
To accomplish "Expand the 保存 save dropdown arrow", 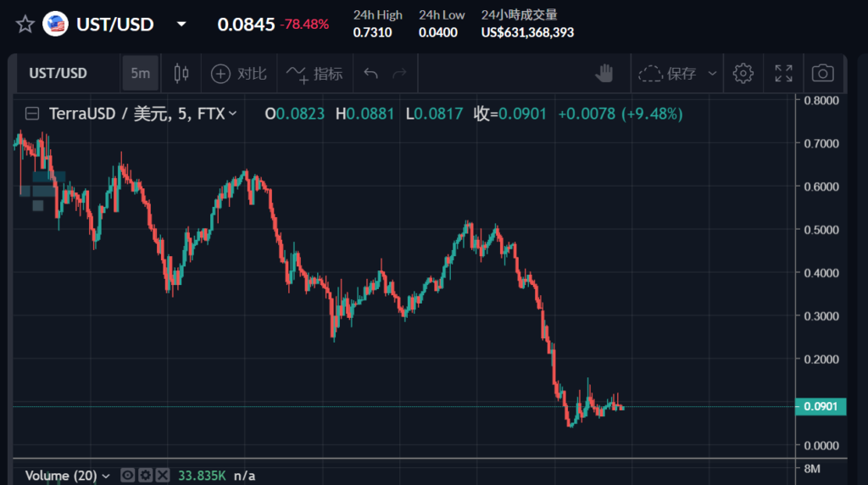I will [712, 74].
